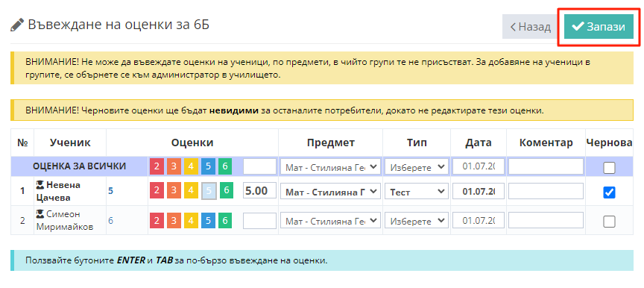644x288 pixels.
Task: Select grade 6 for all students
Action: pyautogui.click(x=224, y=167)
